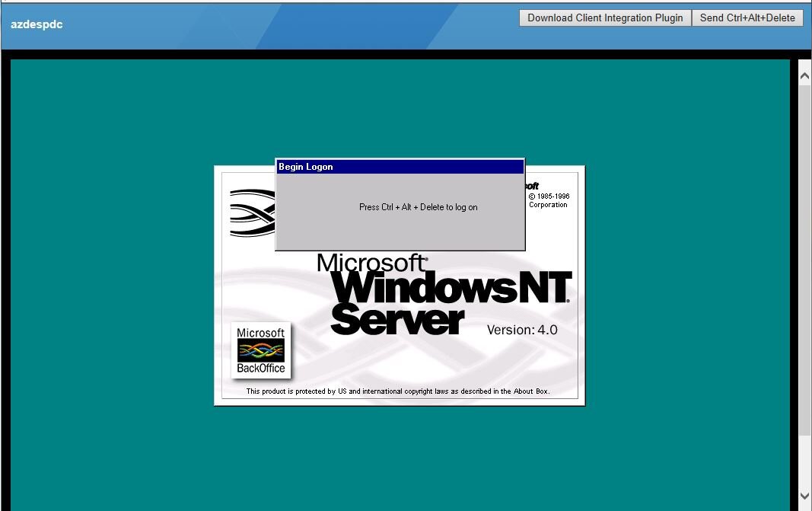This screenshot has height=511, width=812.
Task: Click the © 1985-1996 copyright text
Action: 549,196
